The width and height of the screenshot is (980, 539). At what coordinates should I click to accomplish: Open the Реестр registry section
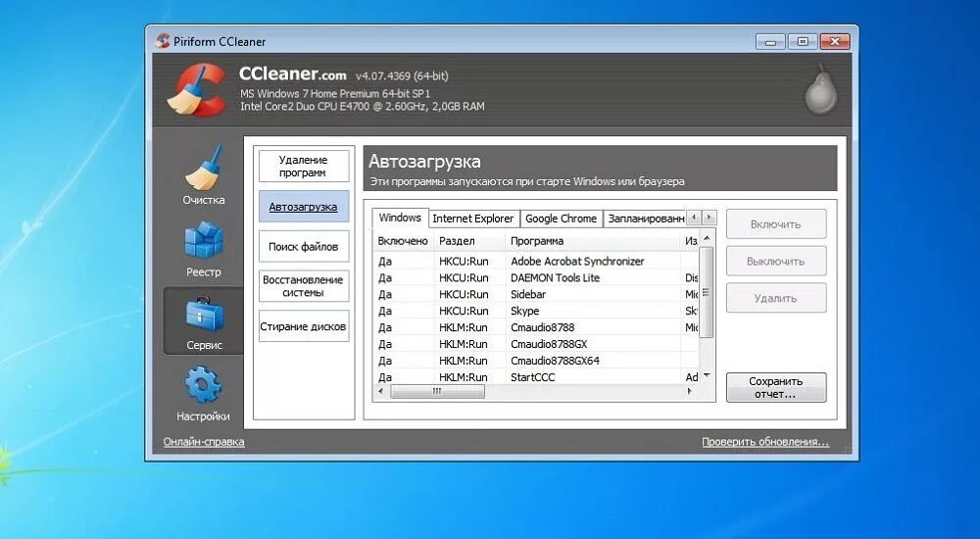[203, 250]
